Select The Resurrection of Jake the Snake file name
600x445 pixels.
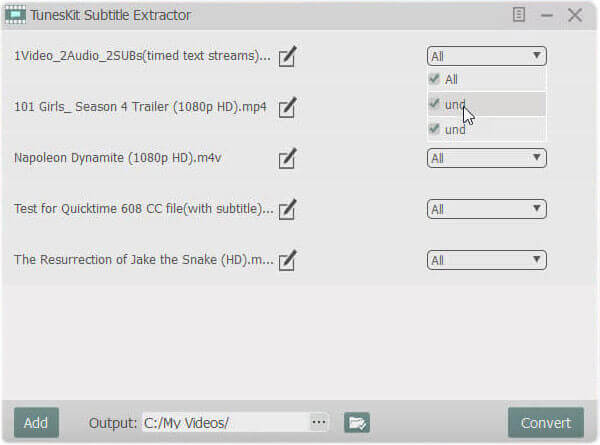144,259
